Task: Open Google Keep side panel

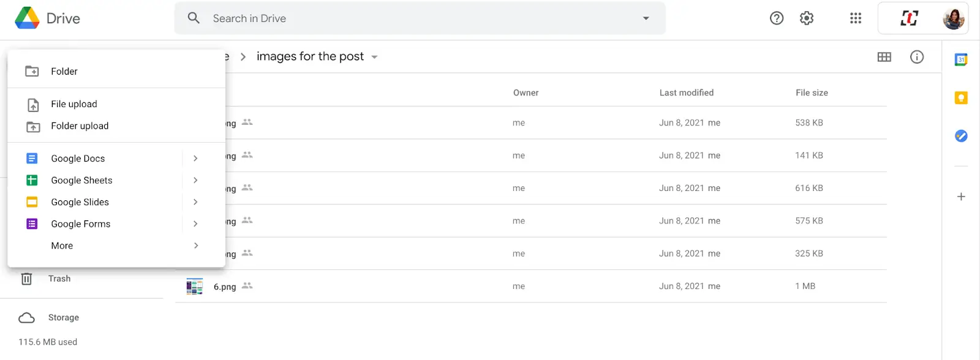Action: coord(961,98)
